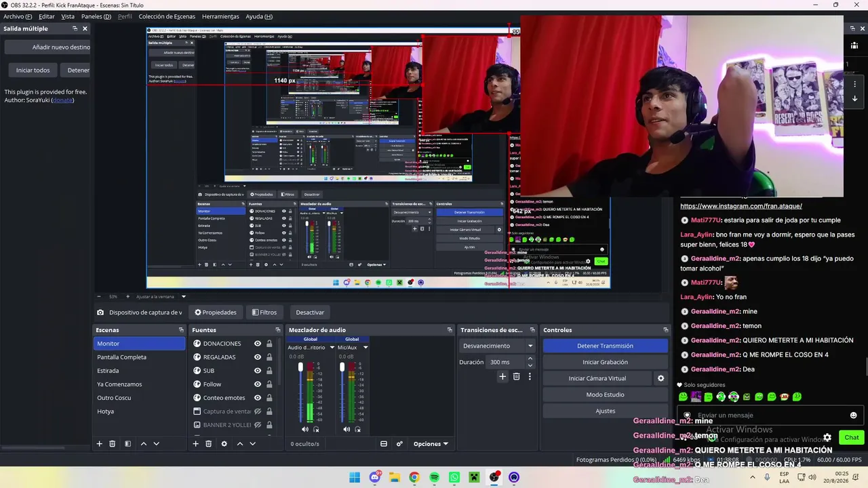Add a new scene transition
This screenshot has height=488, width=868.
(x=502, y=377)
